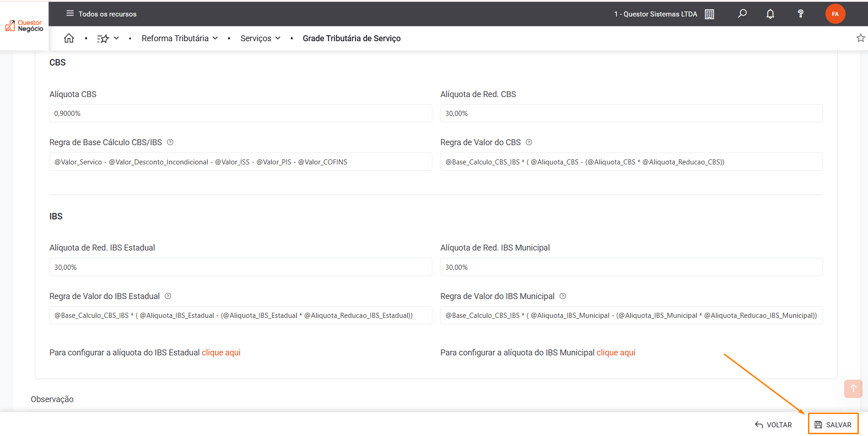Click the scroll-to-top arrow button
This screenshot has height=436, width=868.
point(853,388)
